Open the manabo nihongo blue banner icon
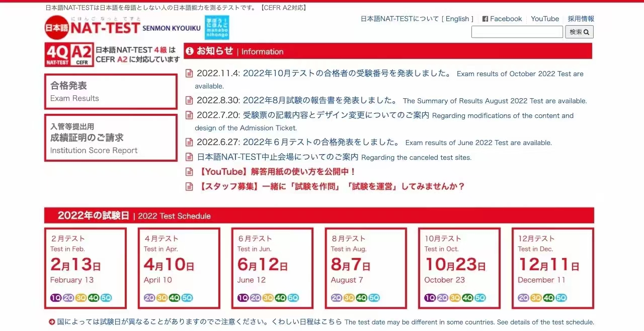644x331 pixels. [x=217, y=28]
